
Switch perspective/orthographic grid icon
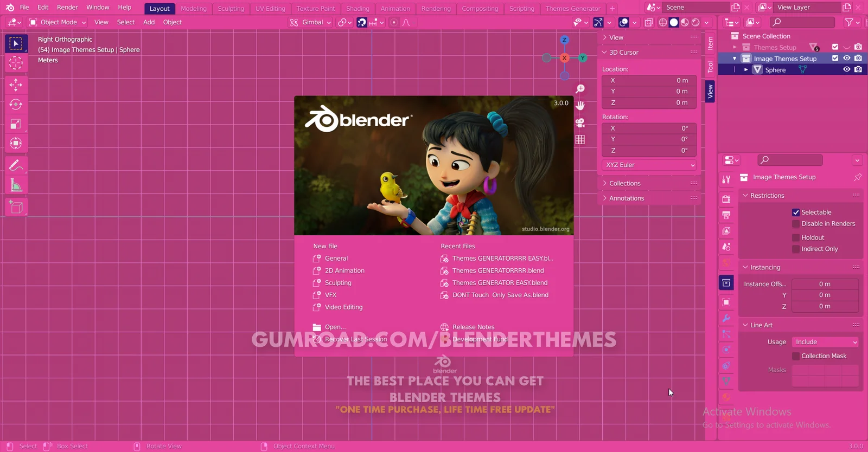point(580,140)
